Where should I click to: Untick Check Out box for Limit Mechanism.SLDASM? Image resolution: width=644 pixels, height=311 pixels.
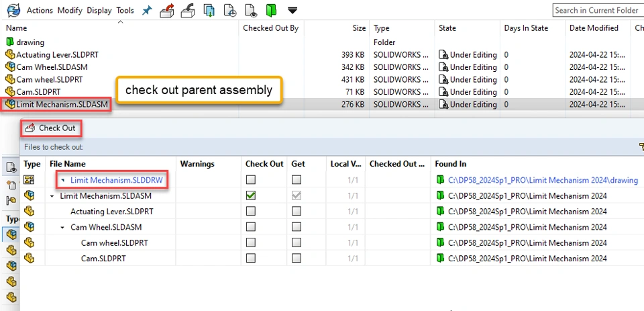click(250, 196)
